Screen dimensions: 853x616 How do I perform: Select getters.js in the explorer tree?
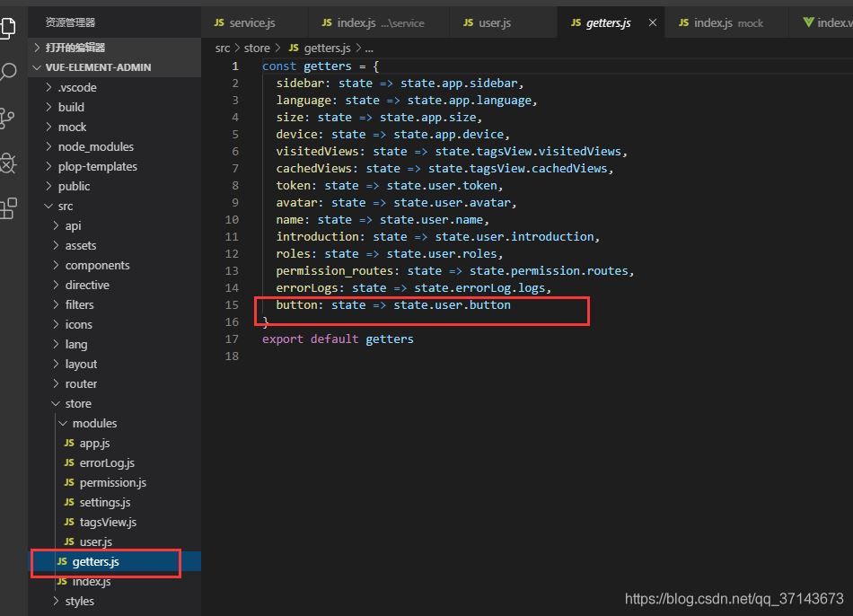95,562
